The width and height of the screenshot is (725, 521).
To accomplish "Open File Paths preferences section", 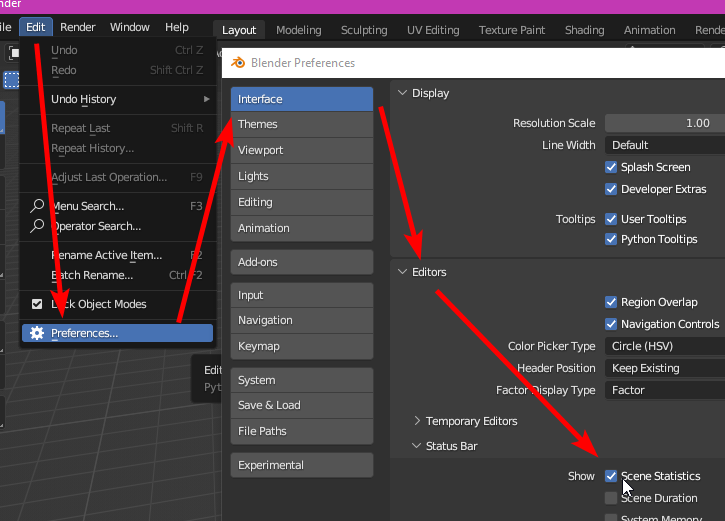I will 302,431.
